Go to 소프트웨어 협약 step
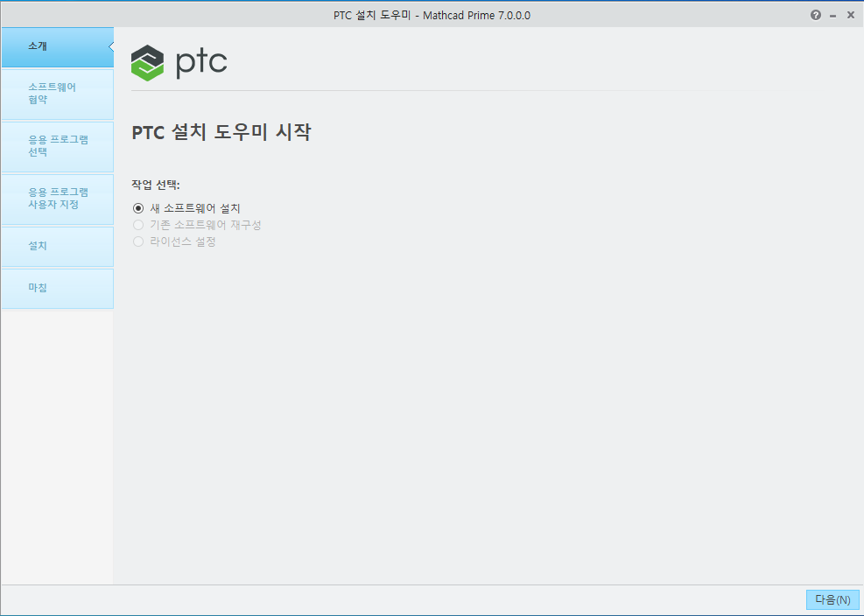The image size is (864, 616). [57, 94]
